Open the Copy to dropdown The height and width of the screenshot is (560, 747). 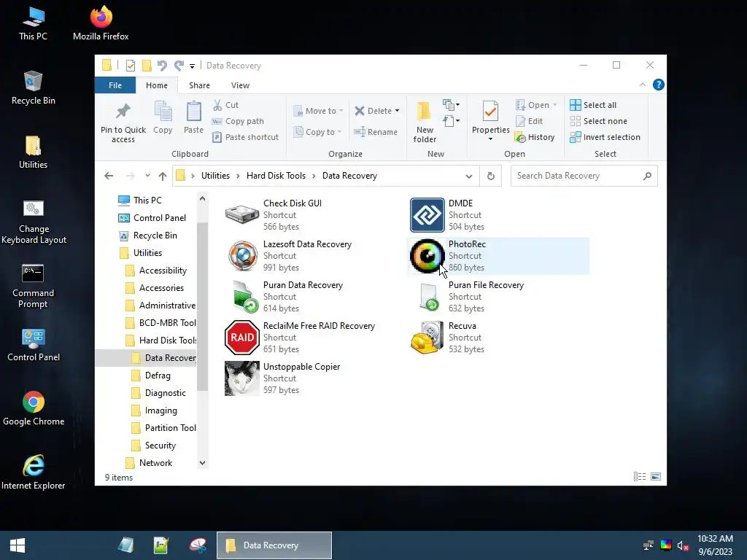click(318, 132)
